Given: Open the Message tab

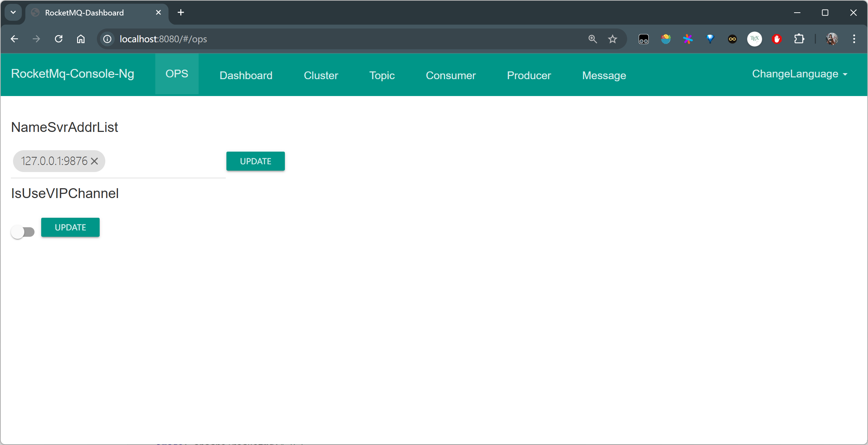Looking at the screenshot, I should 604,75.
